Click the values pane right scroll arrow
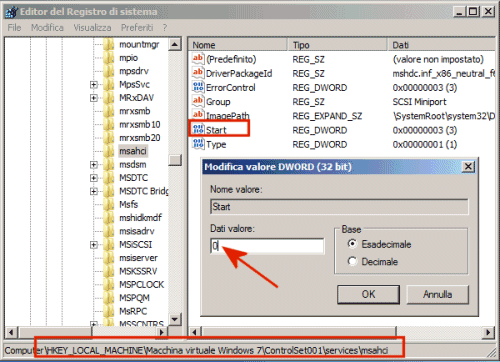 (488, 332)
